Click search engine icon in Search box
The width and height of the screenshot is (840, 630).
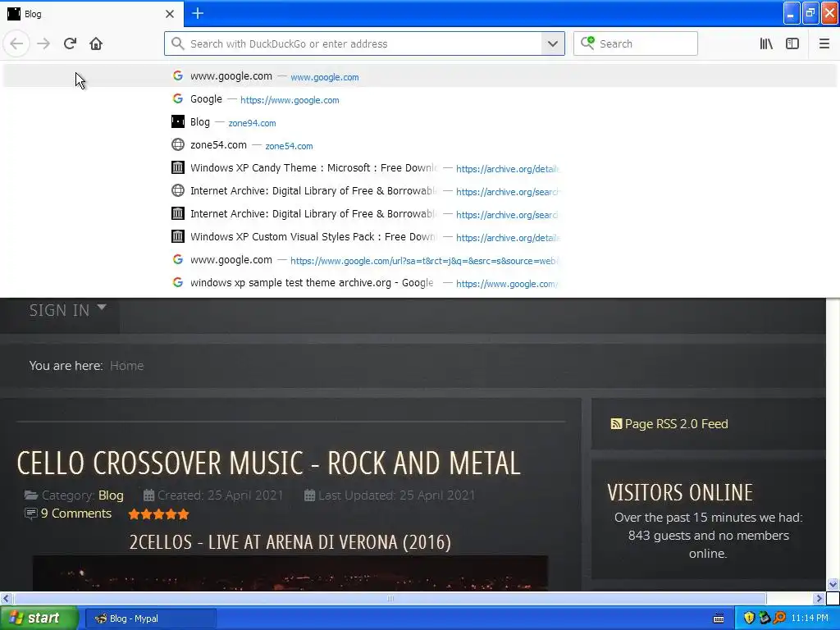pyautogui.click(x=587, y=43)
